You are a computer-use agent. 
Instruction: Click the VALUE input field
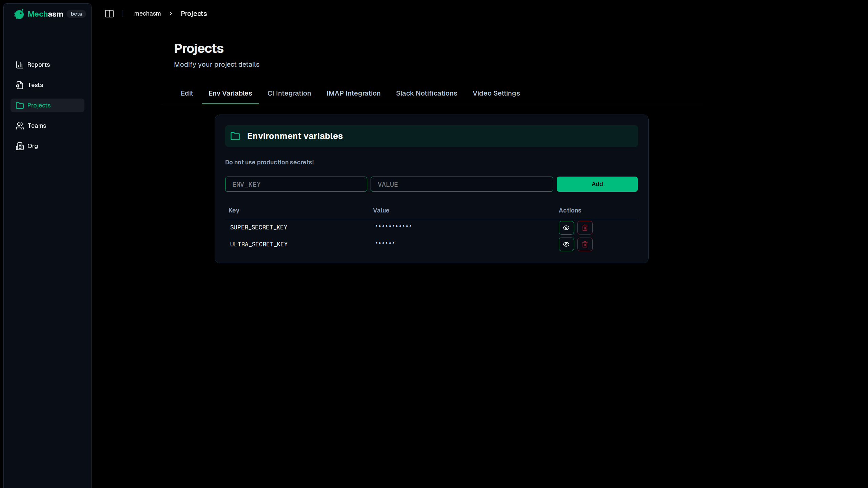pos(461,184)
